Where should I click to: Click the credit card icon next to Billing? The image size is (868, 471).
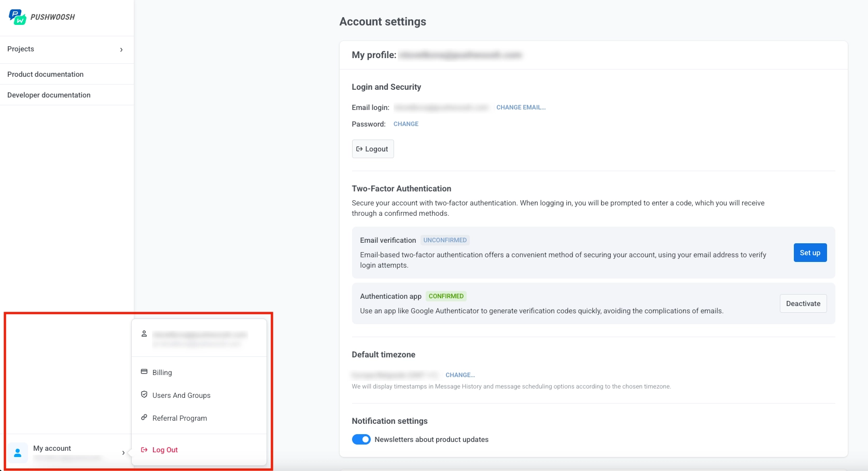click(144, 371)
